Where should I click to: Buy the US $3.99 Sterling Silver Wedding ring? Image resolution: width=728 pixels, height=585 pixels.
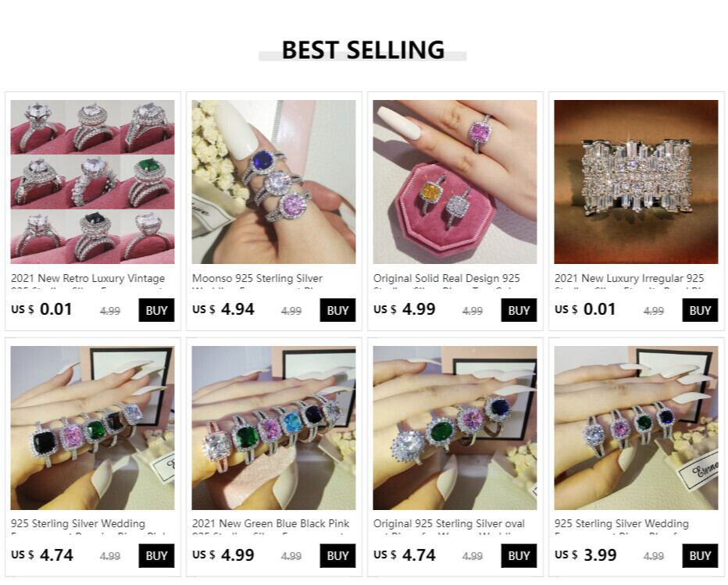[700, 556]
